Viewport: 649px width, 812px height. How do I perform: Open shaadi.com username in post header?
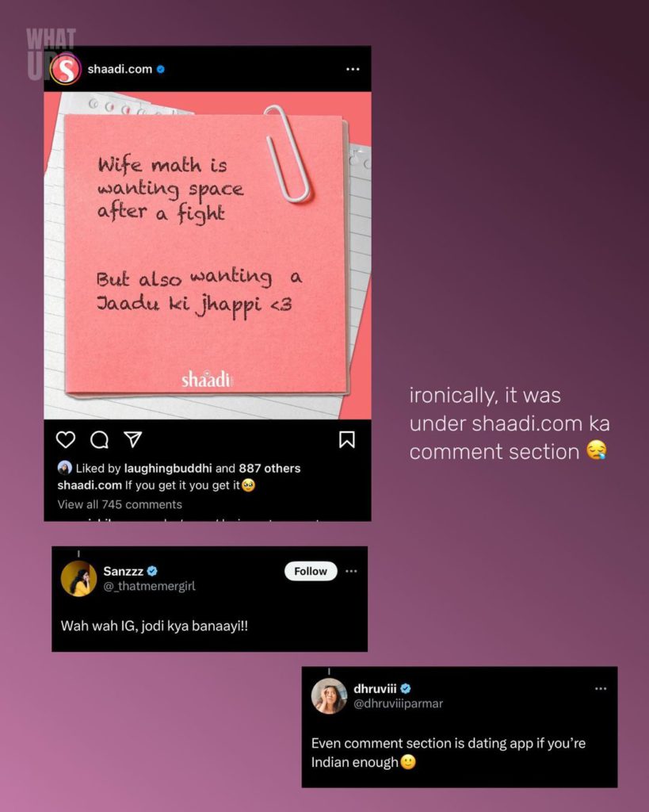[120, 69]
